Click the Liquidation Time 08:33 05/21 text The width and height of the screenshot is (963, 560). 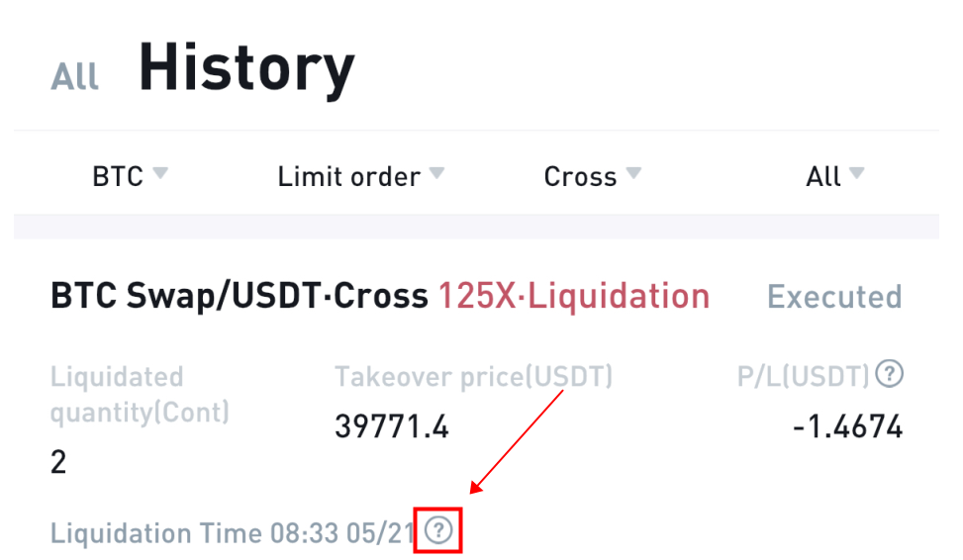233,533
